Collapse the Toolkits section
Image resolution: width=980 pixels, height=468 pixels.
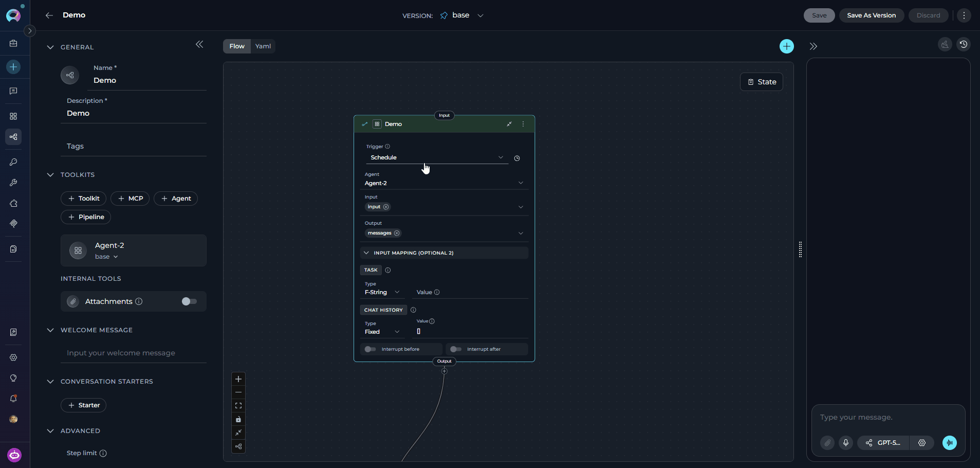tap(50, 175)
